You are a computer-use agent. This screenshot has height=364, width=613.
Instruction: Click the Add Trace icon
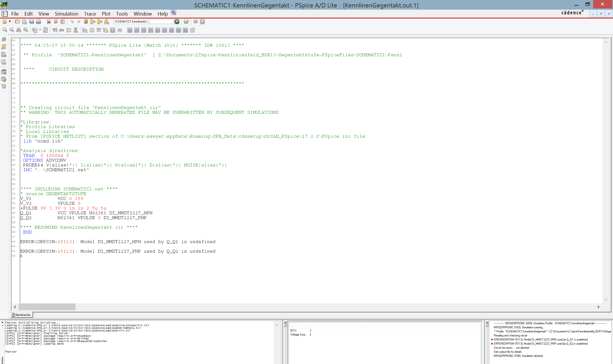click(85, 30)
